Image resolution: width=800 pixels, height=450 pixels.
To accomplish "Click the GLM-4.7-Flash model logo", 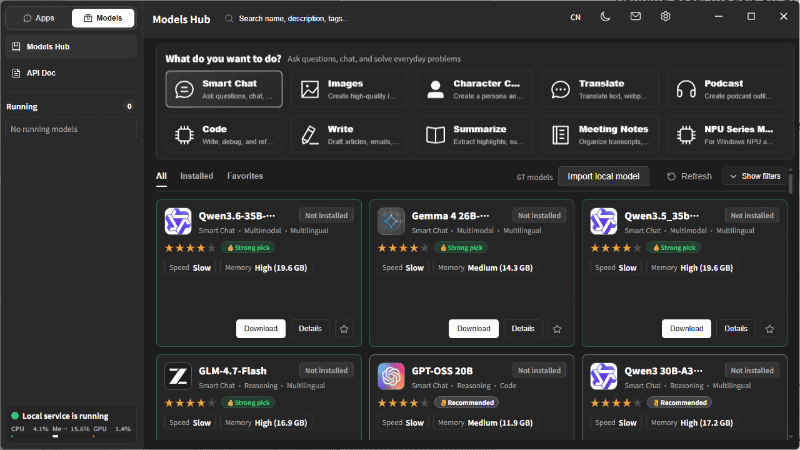I will pos(178,376).
